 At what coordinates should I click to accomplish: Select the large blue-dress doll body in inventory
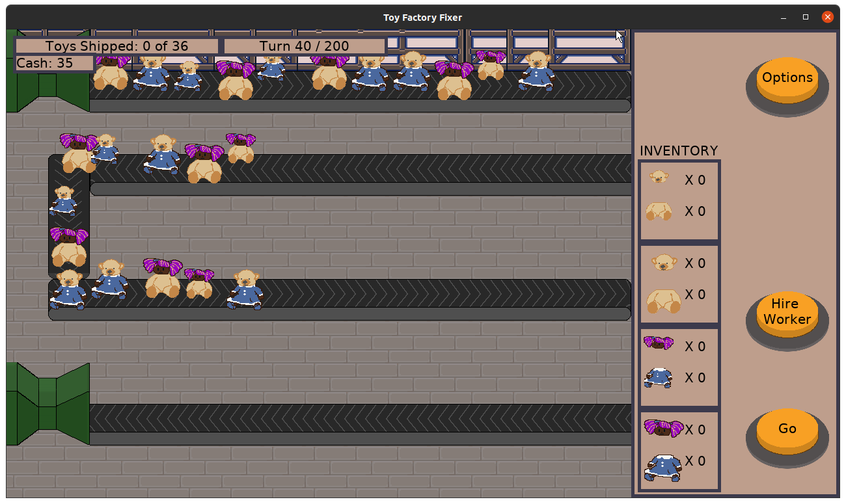pyautogui.click(x=662, y=468)
